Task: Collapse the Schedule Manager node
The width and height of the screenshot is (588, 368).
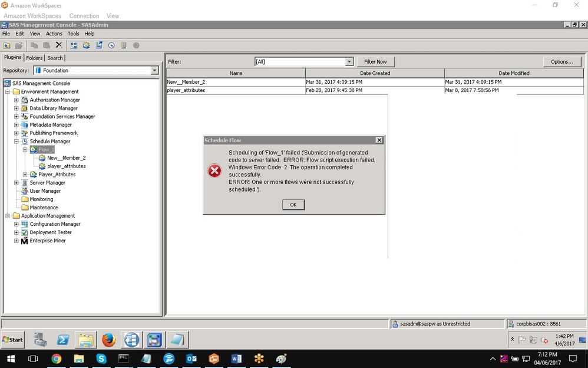Action: [16, 142]
